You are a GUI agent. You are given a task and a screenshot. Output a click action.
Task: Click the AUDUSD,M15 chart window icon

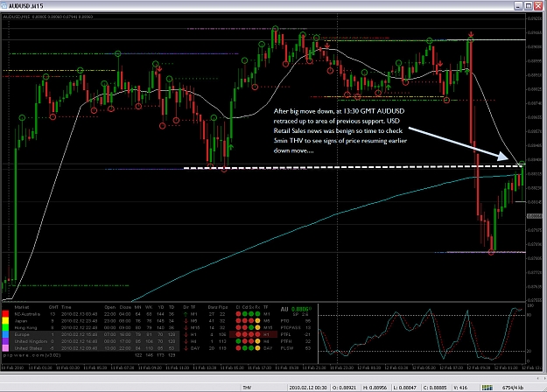(x=4, y=6)
